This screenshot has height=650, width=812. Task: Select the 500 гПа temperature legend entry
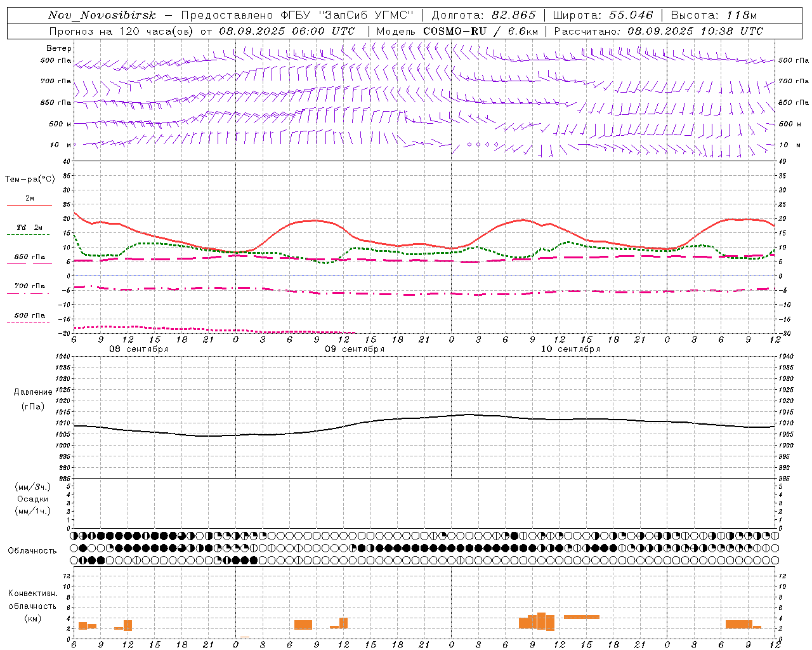pos(30,315)
